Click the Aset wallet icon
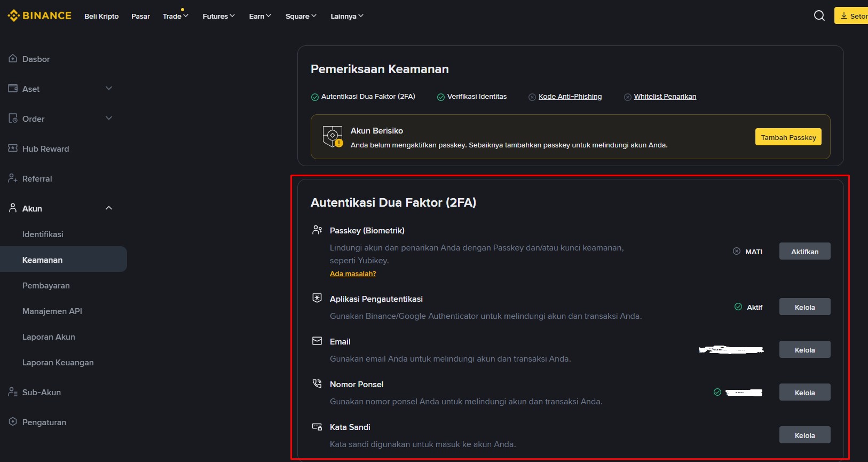868x462 pixels. [13, 88]
